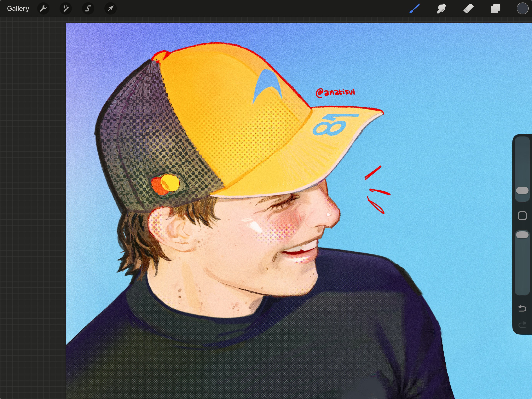The height and width of the screenshot is (399, 532).
Task: Select the Smudge tool
Action: 441,9
